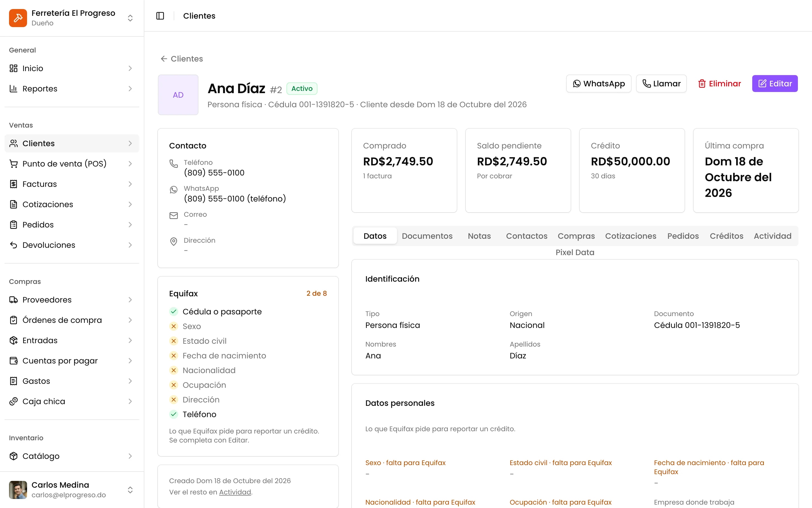Click the Gastos receipt list icon
Screen dimensions: 812x508
point(14,381)
